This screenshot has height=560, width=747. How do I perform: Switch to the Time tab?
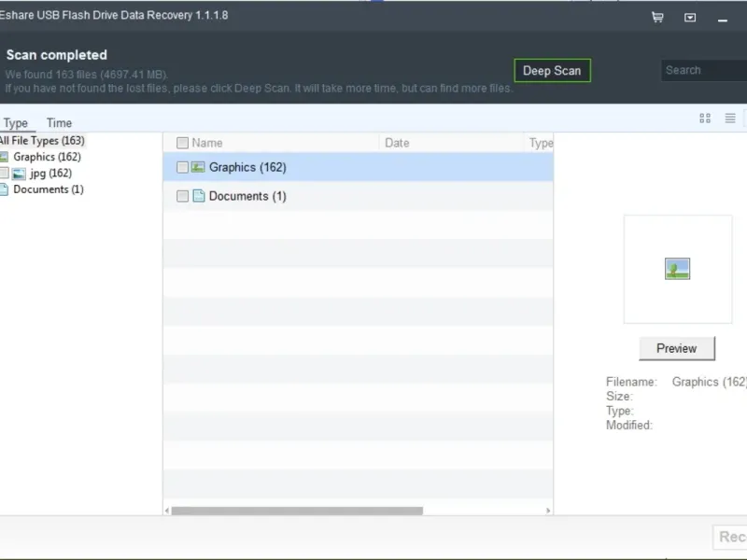click(x=59, y=123)
